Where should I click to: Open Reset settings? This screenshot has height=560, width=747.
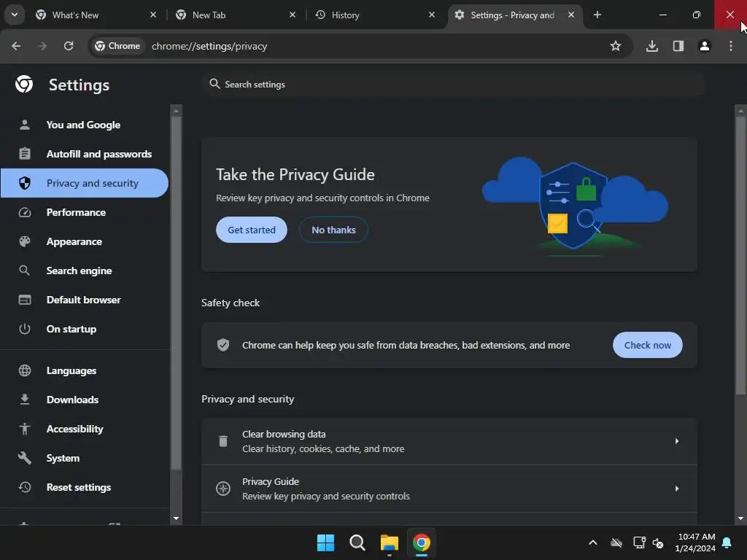(79, 487)
